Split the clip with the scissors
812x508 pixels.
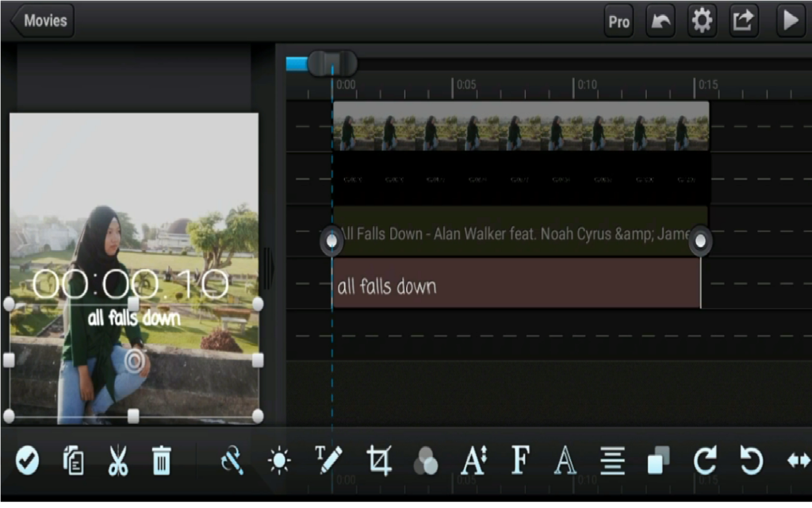point(118,460)
